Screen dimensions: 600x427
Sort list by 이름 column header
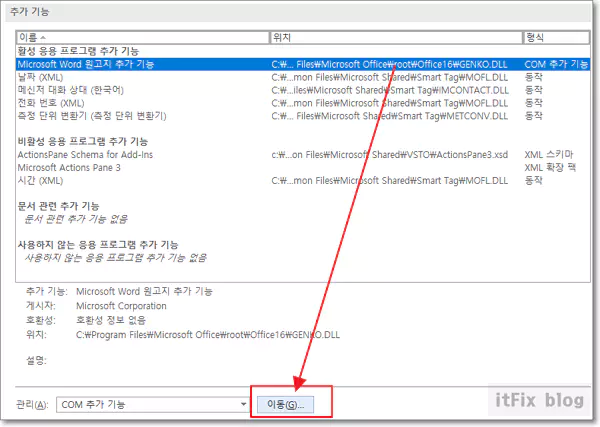point(143,37)
